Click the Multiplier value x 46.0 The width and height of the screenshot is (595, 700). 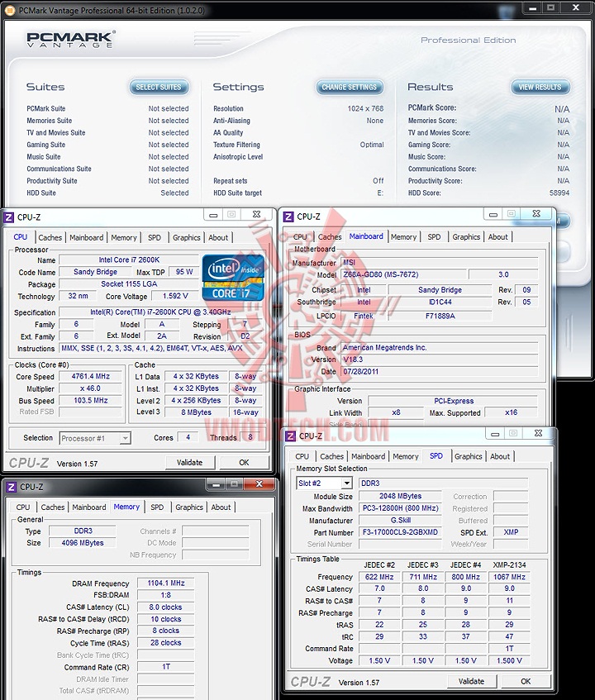[91, 388]
